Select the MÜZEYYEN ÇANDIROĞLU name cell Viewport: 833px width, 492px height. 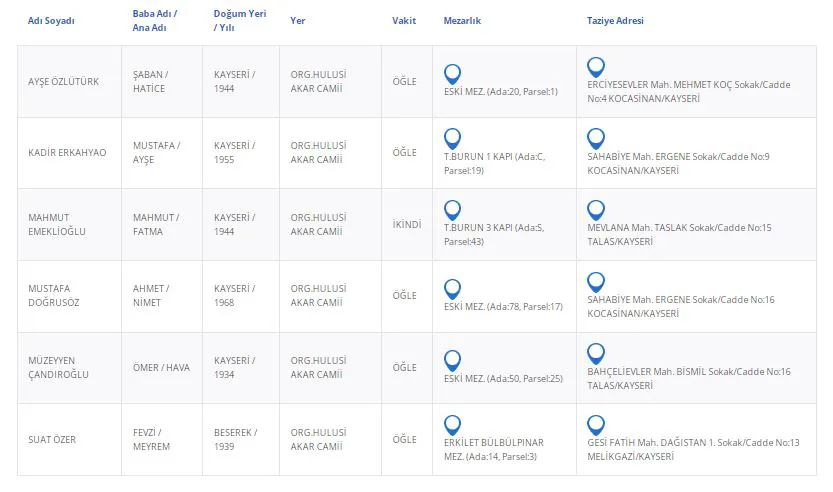coord(58,367)
